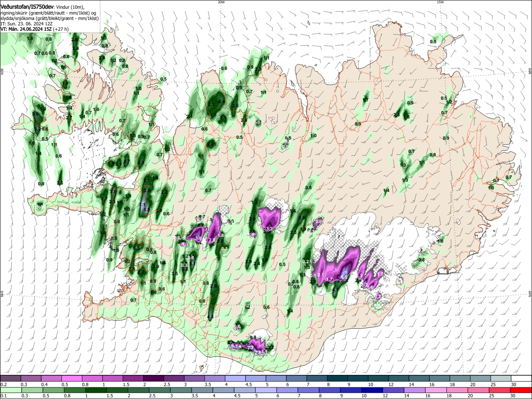Select the darkest purple swatch labeled 2 in upper legend
This screenshot has width=532, height=399.
(153, 378)
